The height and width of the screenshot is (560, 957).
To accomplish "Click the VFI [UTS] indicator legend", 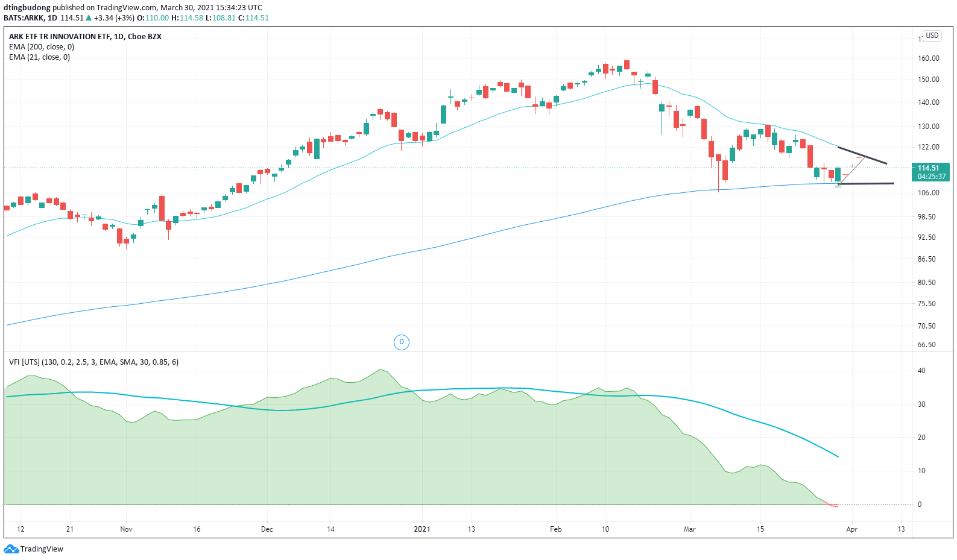I will [x=93, y=362].
